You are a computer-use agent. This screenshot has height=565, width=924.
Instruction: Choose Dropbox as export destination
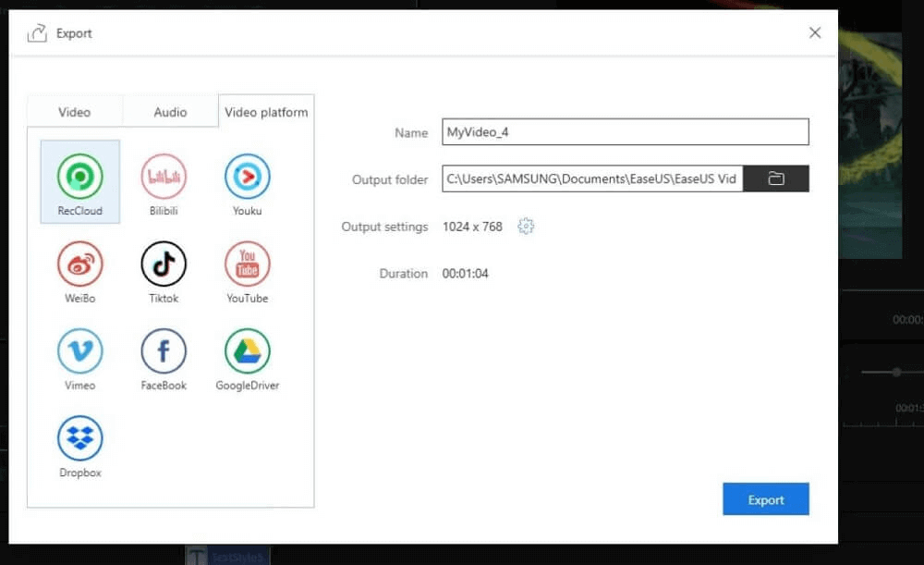coord(80,439)
